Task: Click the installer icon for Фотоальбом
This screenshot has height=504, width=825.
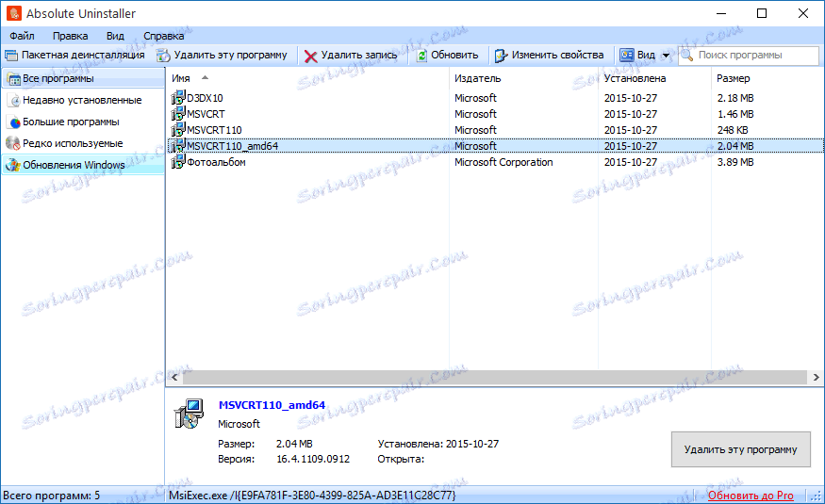Action: pyautogui.click(x=178, y=161)
